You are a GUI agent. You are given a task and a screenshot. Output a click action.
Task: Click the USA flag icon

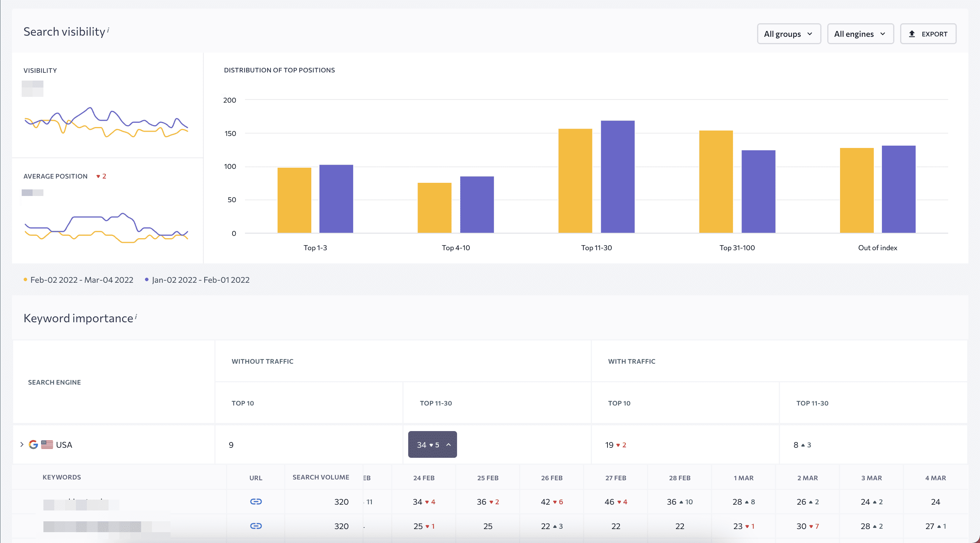tap(47, 445)
